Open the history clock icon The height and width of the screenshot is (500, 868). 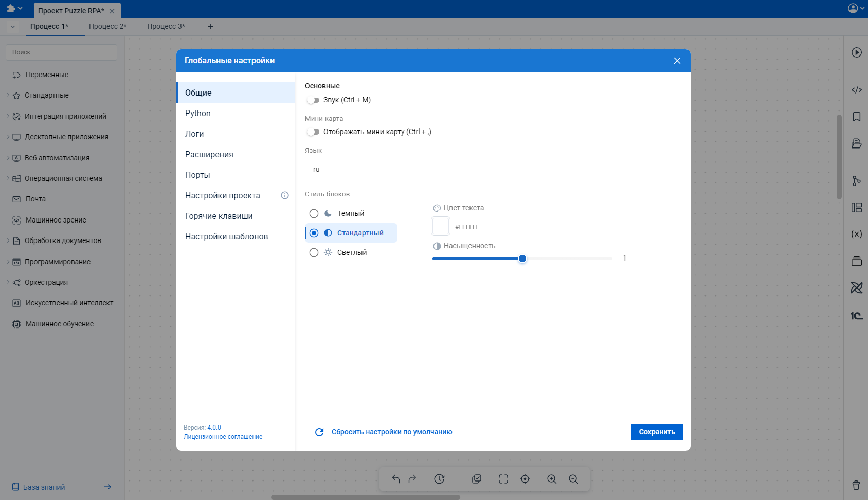coord(439,479)
